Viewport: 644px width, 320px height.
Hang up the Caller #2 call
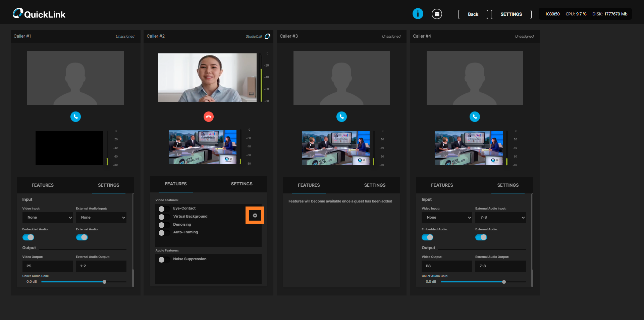point(209,117)
